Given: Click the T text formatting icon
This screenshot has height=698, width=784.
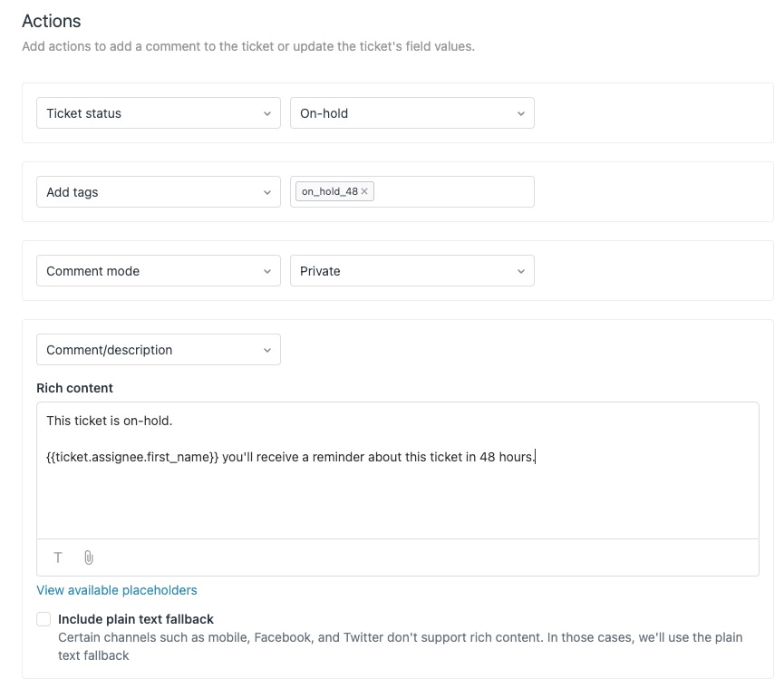Looking at the screenshot, I should (57, 557).
